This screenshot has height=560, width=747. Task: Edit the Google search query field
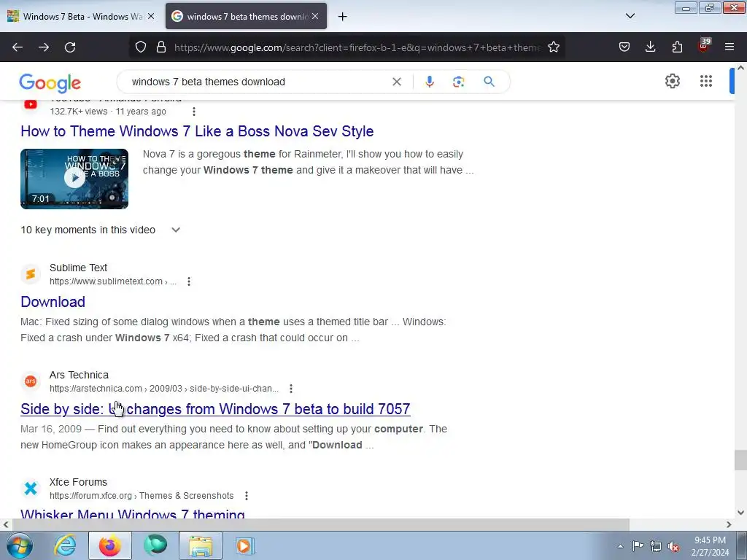pyautogui.click(x=258, y=82)
